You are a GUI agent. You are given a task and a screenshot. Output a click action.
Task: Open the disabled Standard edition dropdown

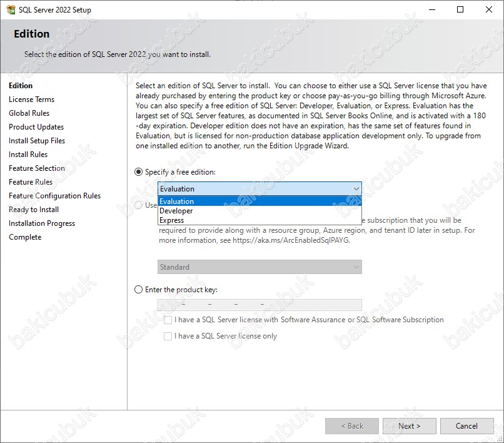(x=260, y=267)
